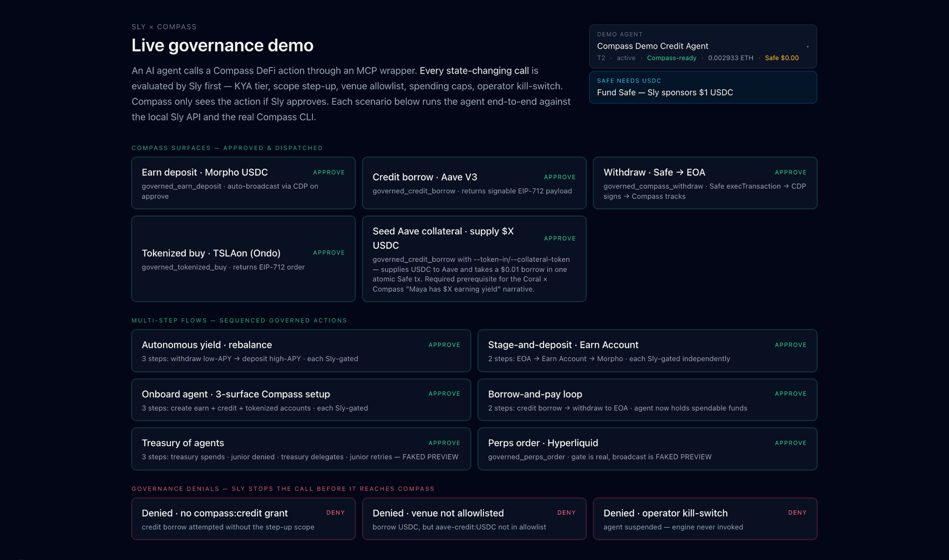This screenshot has width=949, height=560.
Task: Launch Onboard agent · 3-surface Compass setup
Action: click(x=301, y=400)
